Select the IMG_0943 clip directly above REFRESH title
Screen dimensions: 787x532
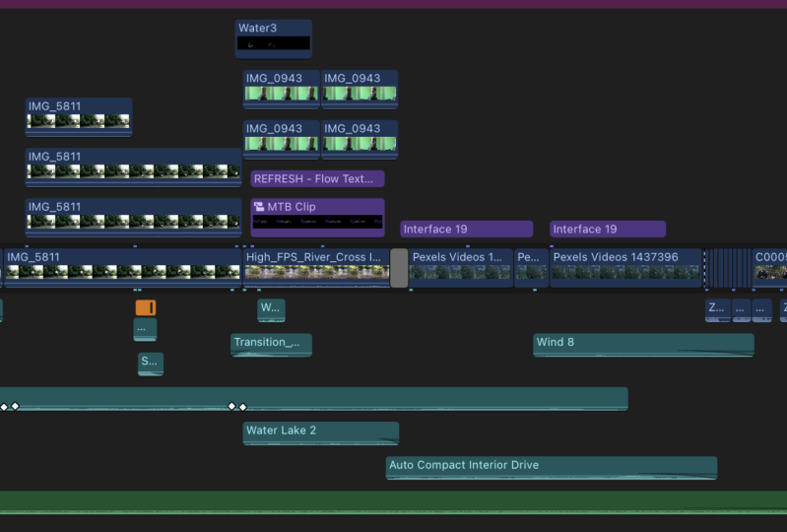281,140
